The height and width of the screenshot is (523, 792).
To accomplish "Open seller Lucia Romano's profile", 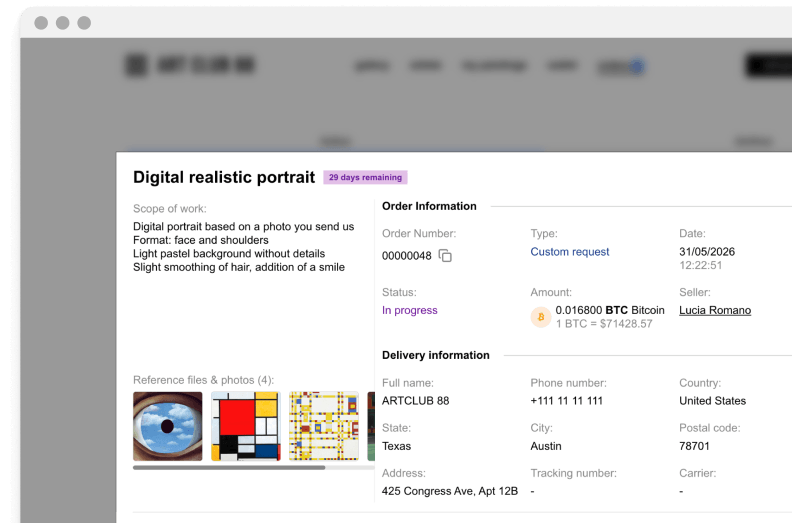I will tap(715, 310).
